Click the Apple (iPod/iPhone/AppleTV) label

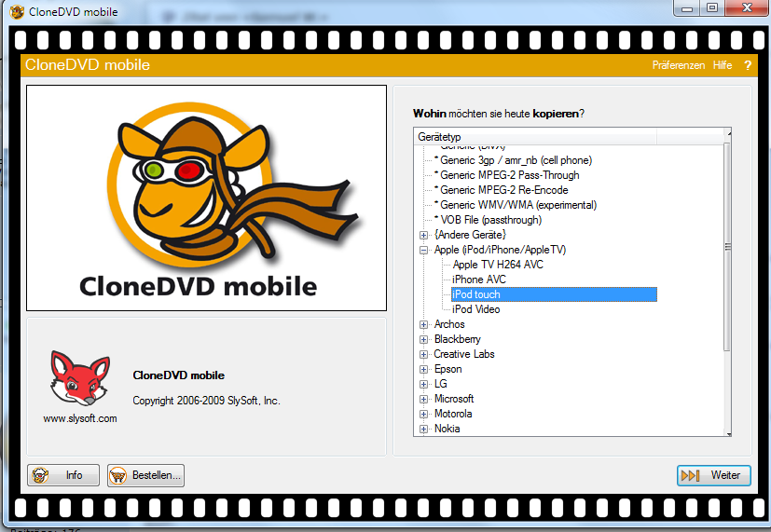tap(500, 250)
